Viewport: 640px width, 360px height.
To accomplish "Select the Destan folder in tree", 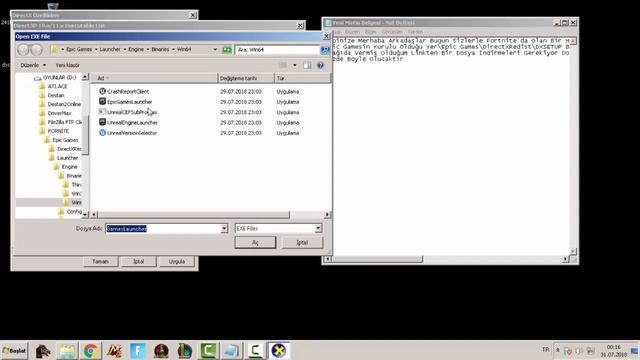I will [x=52, y=95].
